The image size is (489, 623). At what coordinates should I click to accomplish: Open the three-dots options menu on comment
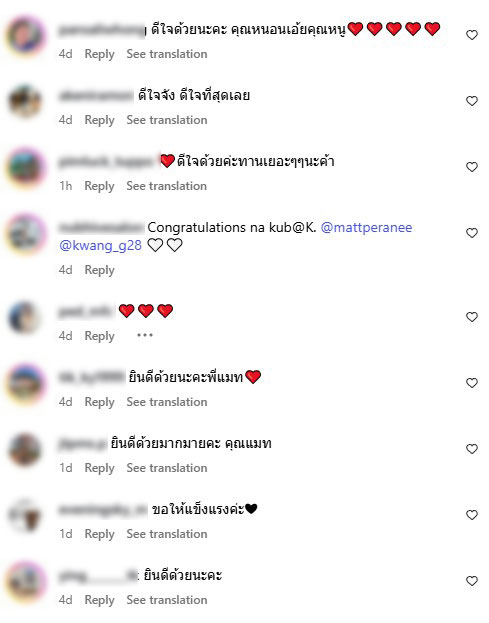pos(145,335)
